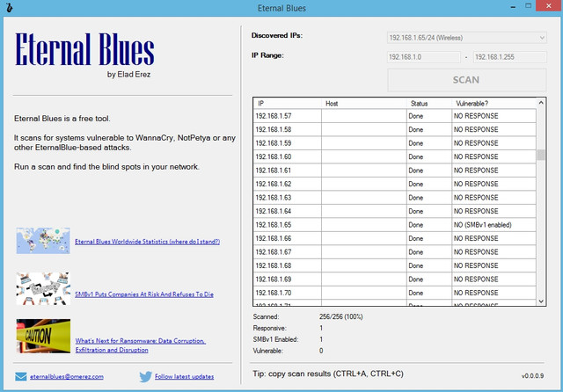Sort by the Host column header
Viewport: 563px width, 392px height.
coord(363,104)
